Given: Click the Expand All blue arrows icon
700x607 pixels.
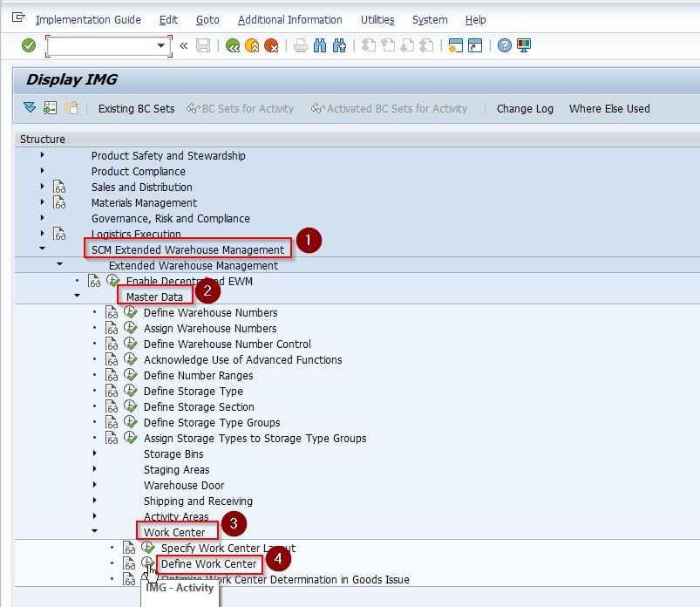Looking at the screenshot, I should tap(30, 107).
